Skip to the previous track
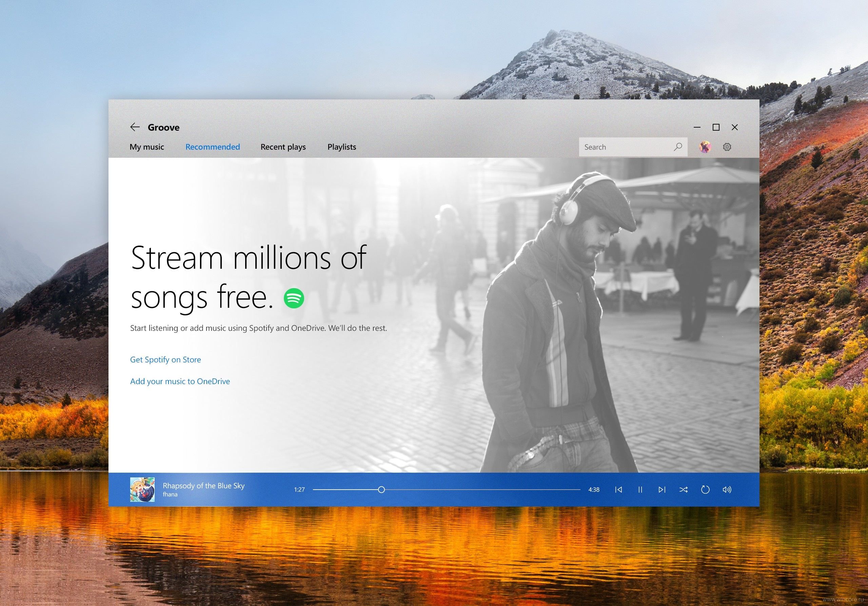 point(618,490)
